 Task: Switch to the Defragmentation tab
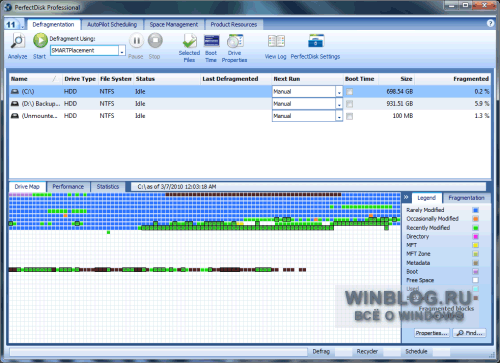pos(53,24)
